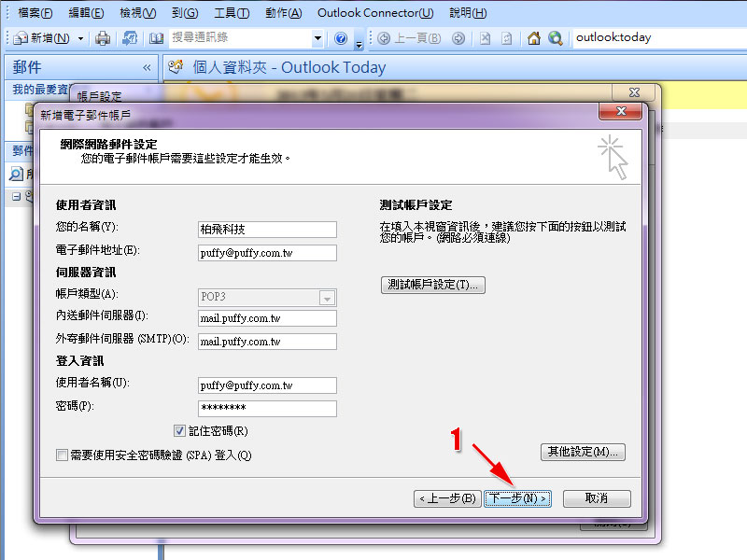Click the 上一步(B) back button
Viewport: 747px width, 560px height.
(447, 498)
